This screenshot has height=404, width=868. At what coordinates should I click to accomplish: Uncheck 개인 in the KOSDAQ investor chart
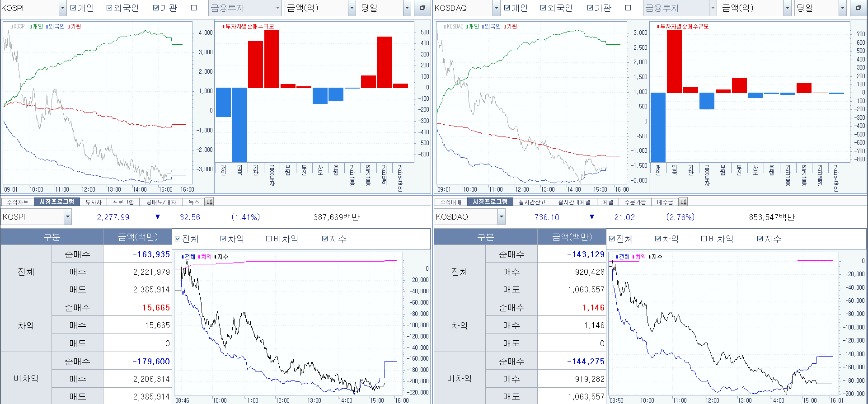pyautogui.click(x=507, y=8)
